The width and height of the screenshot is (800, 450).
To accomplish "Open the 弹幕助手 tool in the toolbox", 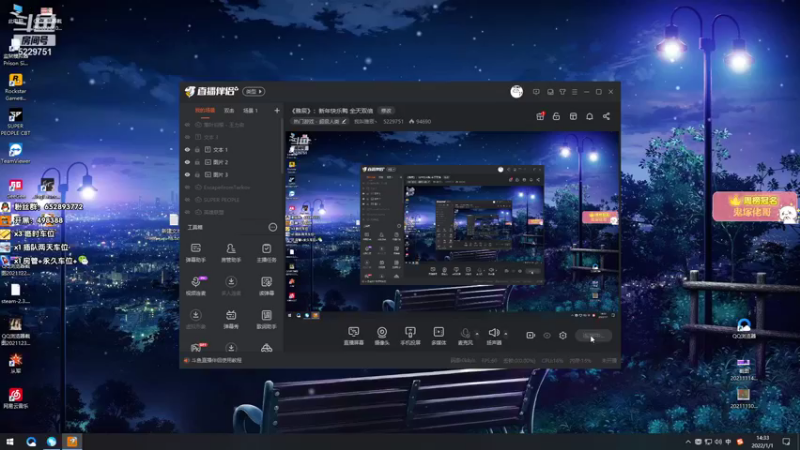I will [x=195, y=253].
